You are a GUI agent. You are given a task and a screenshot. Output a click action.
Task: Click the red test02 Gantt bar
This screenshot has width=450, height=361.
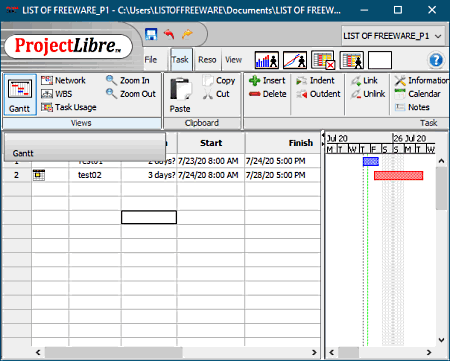399,176
